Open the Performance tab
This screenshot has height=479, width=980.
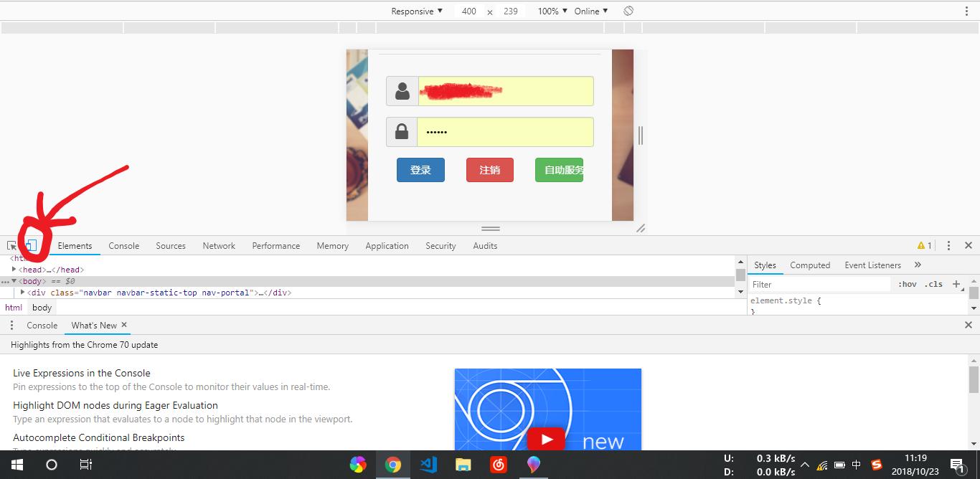[276, 245]
